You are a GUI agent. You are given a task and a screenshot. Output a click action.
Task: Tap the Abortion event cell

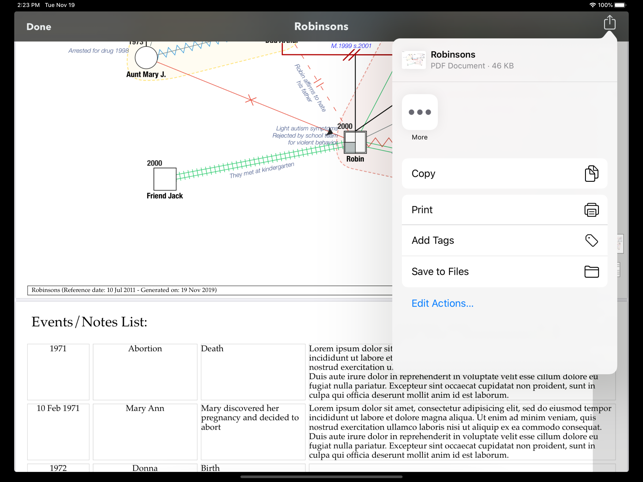click(145, 349)
